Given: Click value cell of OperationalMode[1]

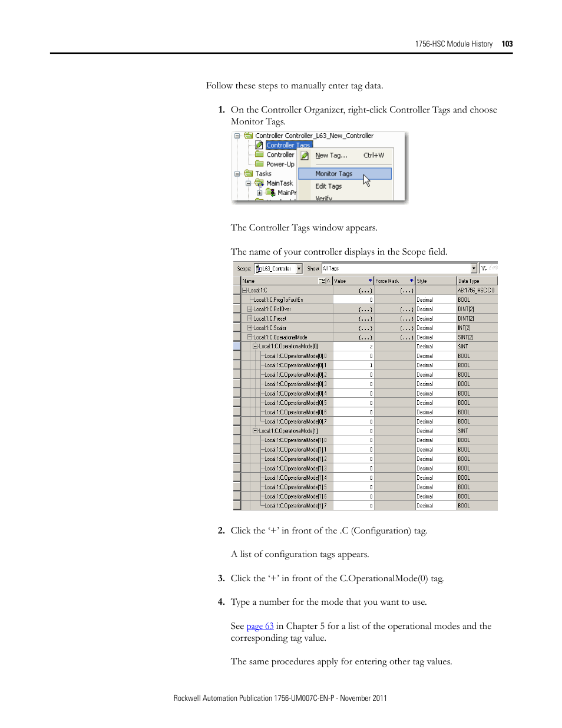Looking at the screenshot, I should [x=353, y=431].
